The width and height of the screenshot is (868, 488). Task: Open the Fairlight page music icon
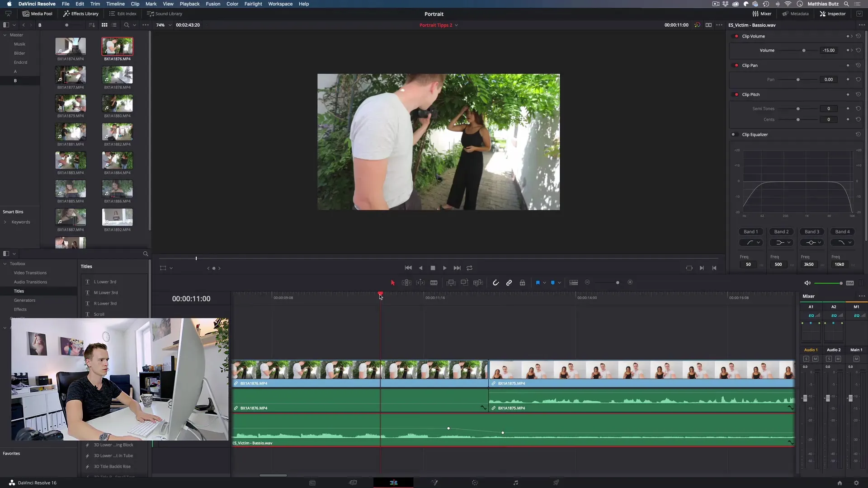pos(515,483)
